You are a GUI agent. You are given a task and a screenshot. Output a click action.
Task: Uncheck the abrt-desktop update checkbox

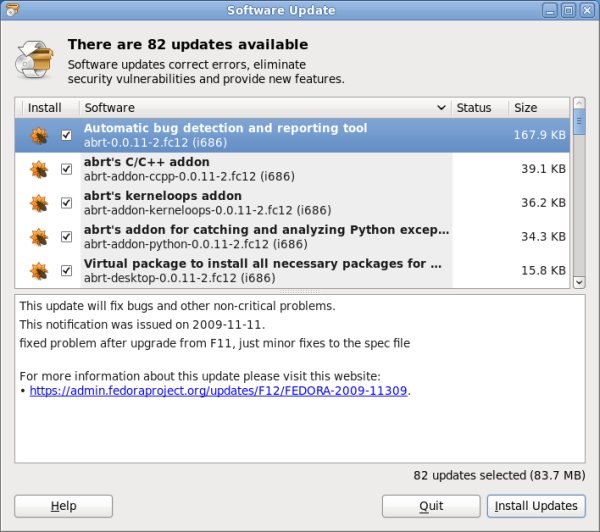[67, 270]
